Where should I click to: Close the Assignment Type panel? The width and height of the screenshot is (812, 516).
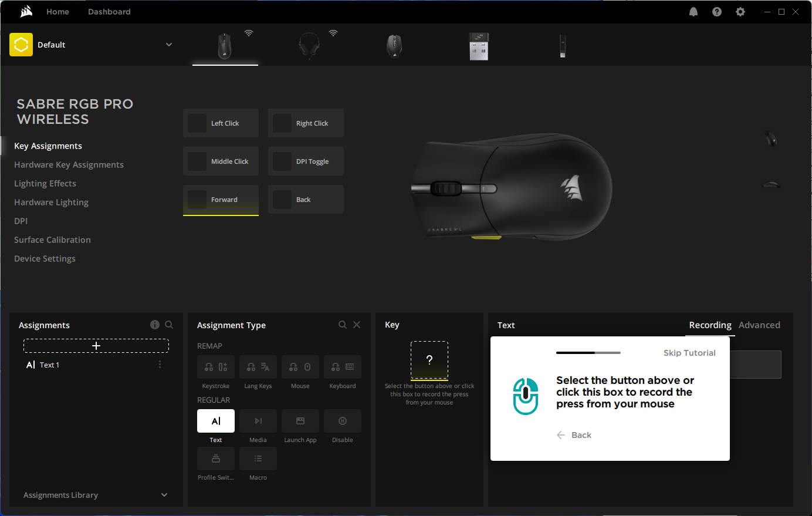(x=357, y=325)
